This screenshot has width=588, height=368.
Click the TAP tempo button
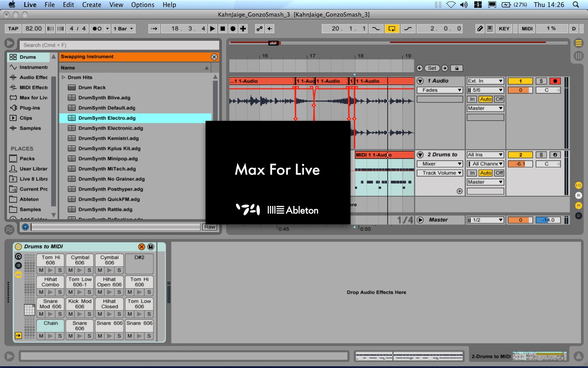click(13, 28)
